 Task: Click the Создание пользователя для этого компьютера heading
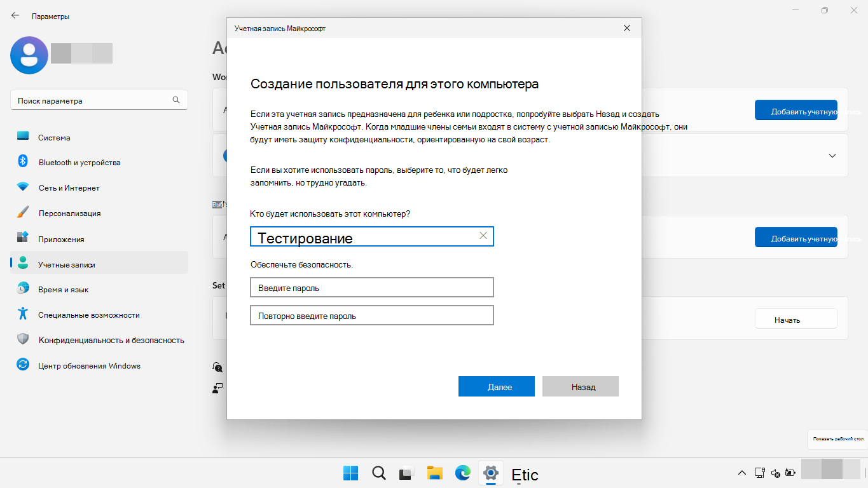pos(394,84)
